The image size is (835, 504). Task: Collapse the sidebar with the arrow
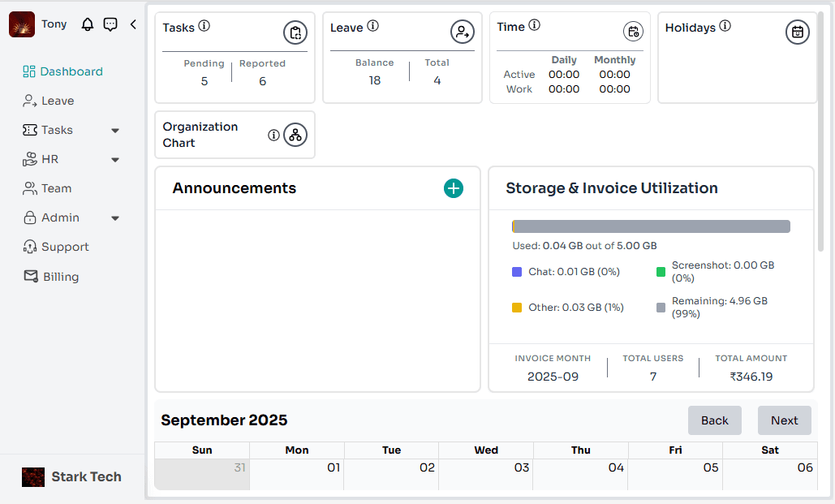tap(133, 24)
